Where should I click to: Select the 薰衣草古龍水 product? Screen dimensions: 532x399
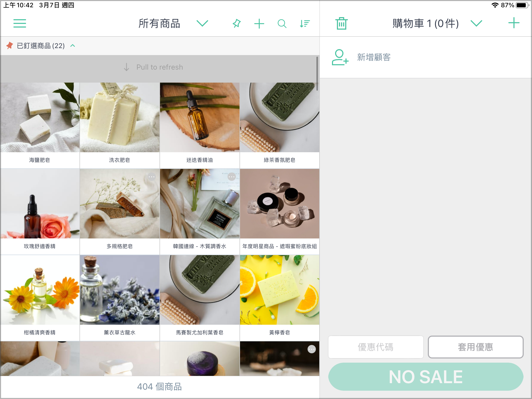[x=119, y=298]
